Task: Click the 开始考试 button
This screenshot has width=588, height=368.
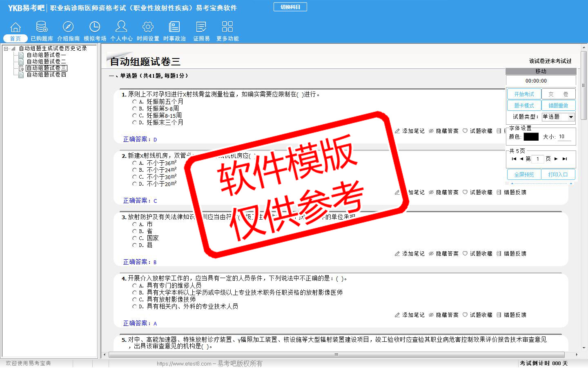Action: [524, 94]
